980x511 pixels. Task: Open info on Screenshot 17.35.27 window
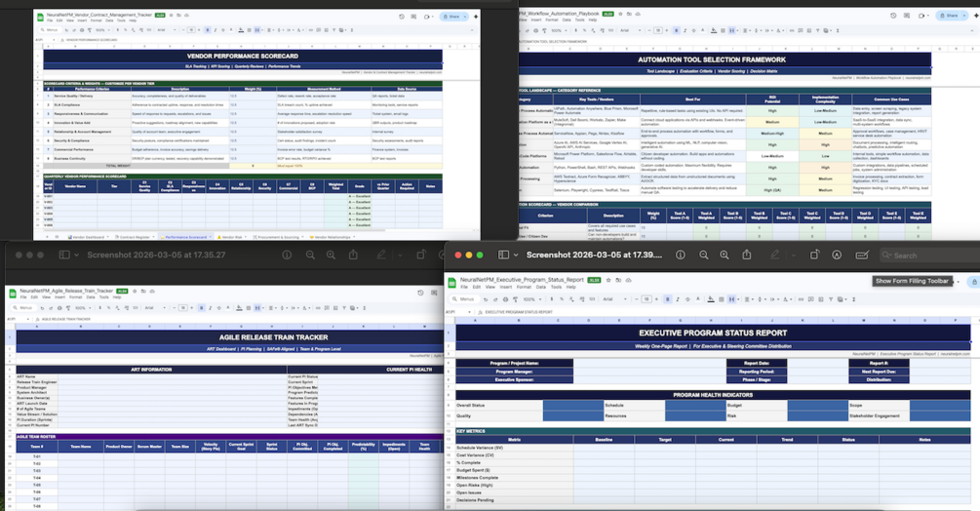click(x=287, y=255)
